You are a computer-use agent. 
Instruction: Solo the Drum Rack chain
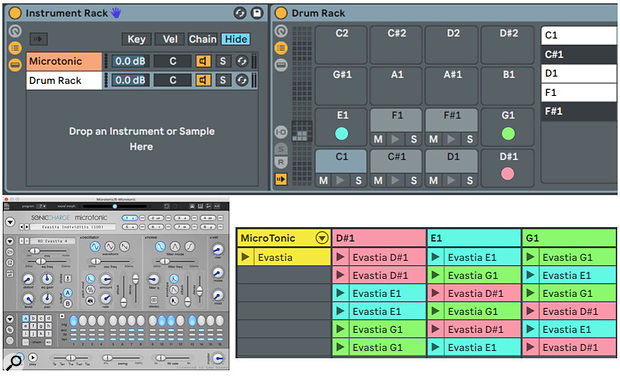click(x=223, y=80)
